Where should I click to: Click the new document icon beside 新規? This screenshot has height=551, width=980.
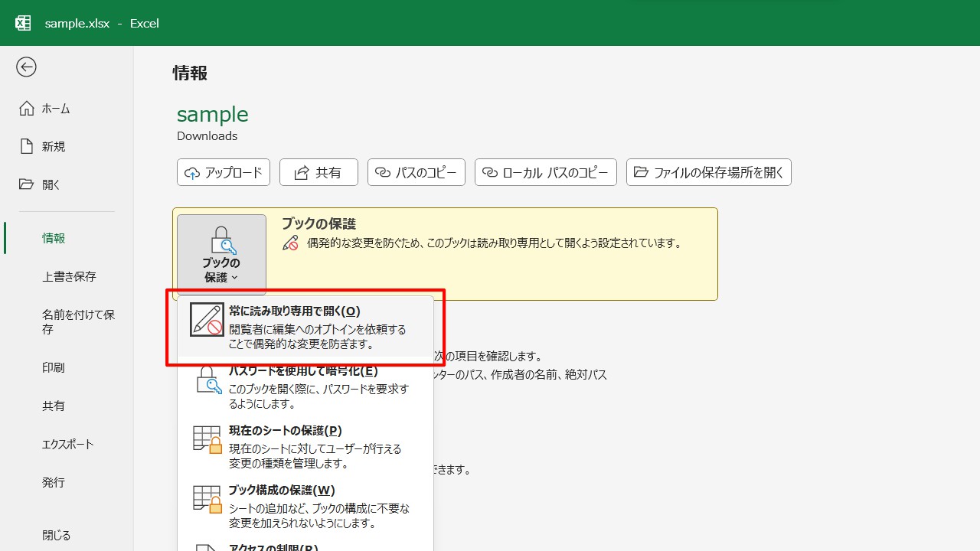pyautogui.click(x=26, y=146)
